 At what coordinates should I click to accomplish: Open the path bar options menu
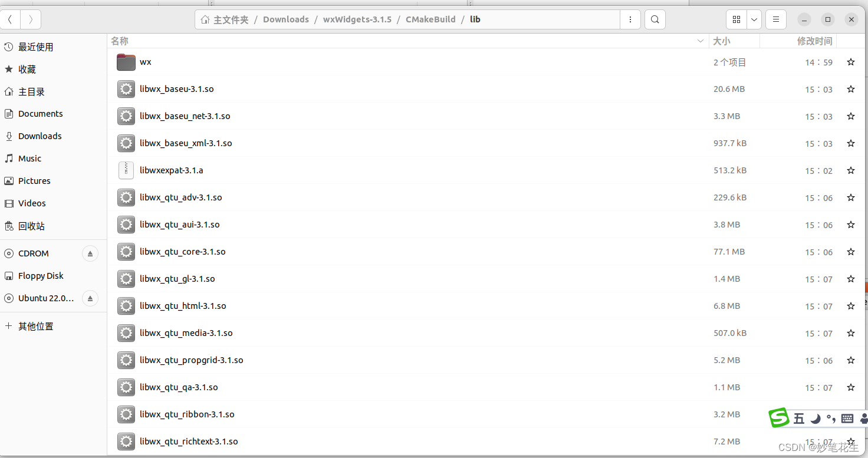(x=630, y=19)
